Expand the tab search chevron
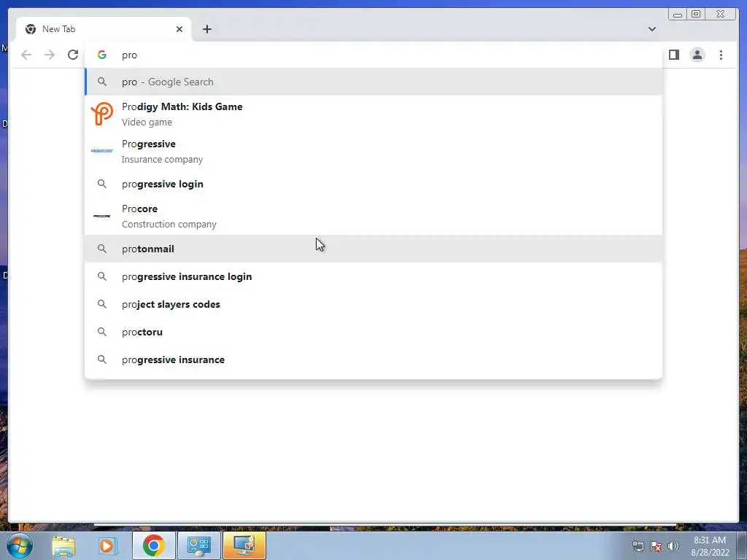The height and width of the screenshot is (560, 747). pyautogui.click(x=651, y=29)
